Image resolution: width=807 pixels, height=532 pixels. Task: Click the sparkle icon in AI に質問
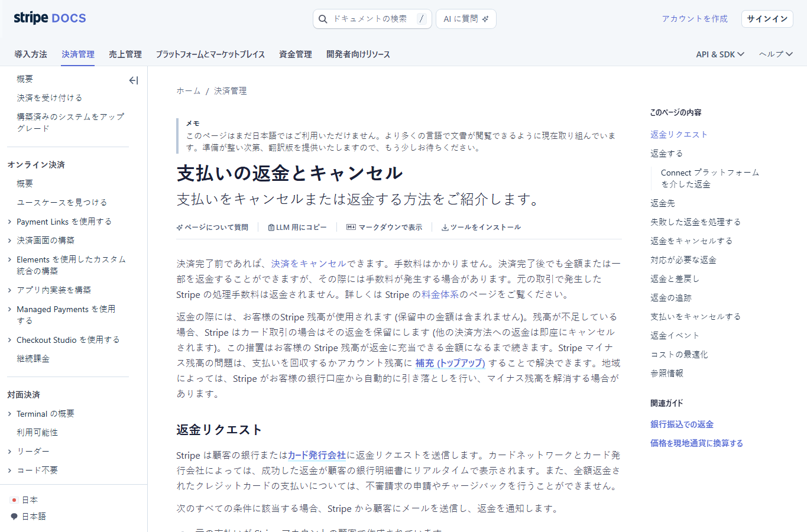pos(485,19)
